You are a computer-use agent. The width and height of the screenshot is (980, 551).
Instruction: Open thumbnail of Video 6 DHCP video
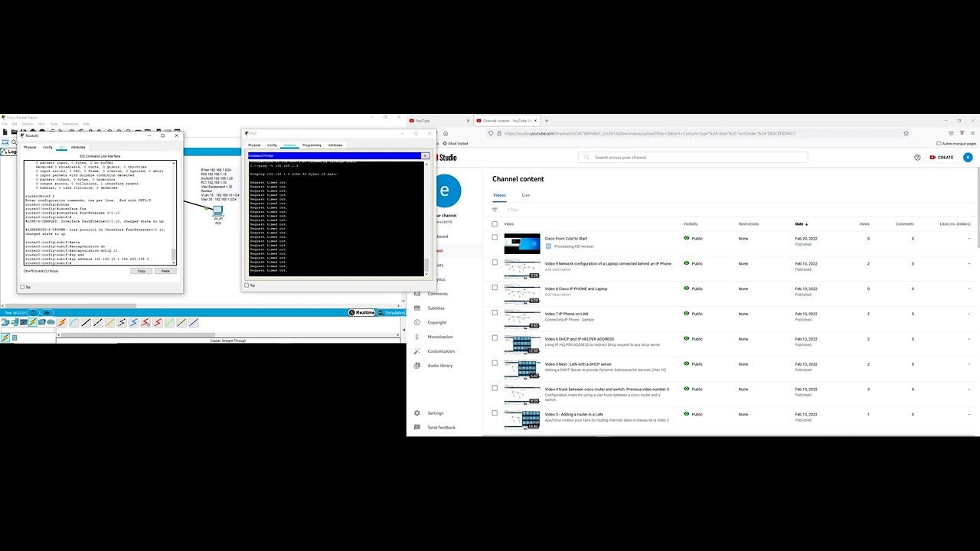click(522, 344)
